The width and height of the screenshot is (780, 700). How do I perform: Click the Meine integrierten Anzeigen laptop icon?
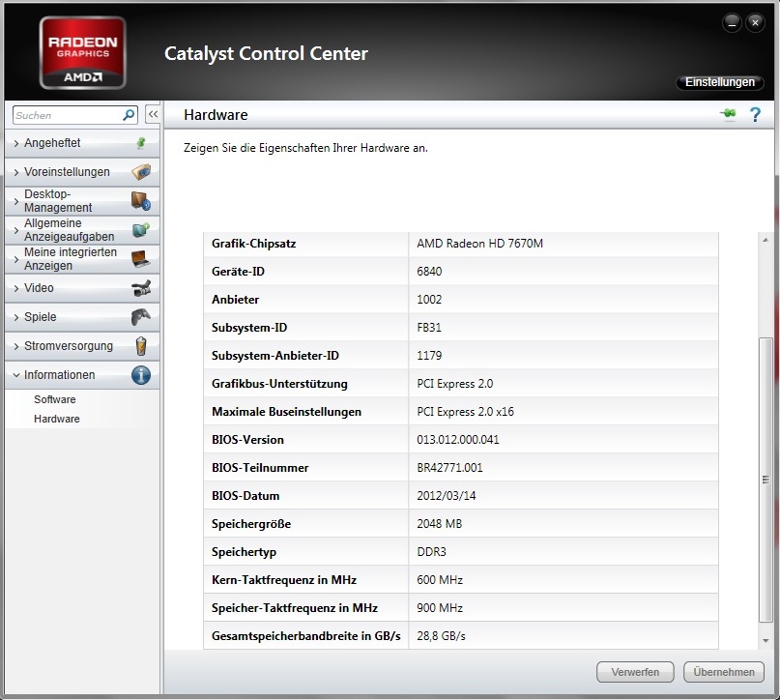(141, 259)
